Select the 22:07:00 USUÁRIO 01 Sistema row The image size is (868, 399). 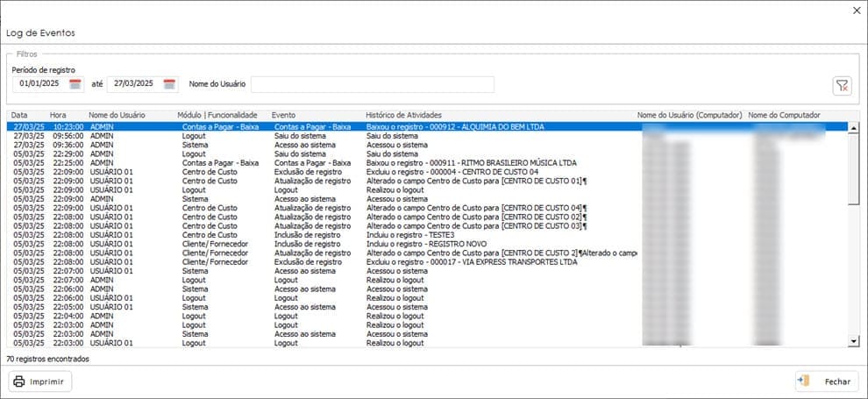coord(427,271)
